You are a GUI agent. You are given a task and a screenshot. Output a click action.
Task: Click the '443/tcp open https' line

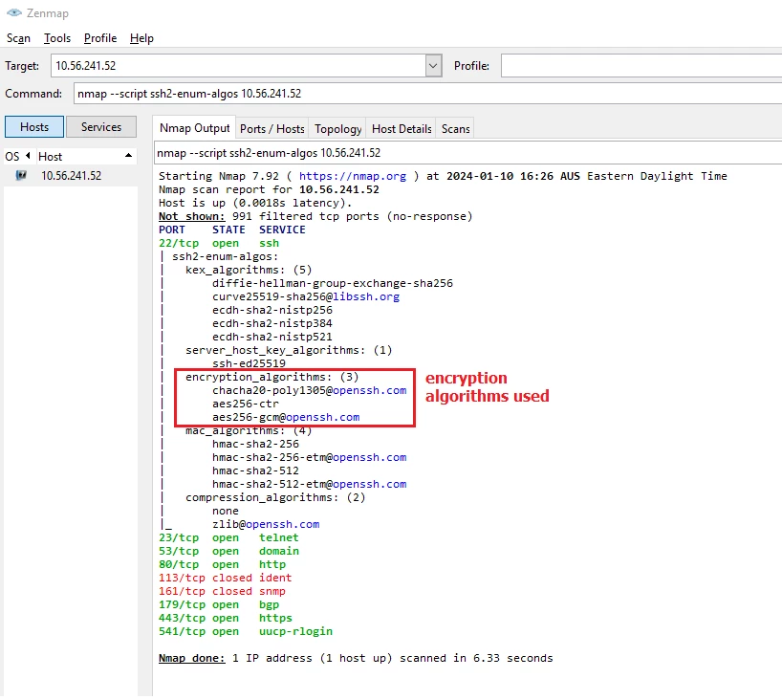point(226,618)
